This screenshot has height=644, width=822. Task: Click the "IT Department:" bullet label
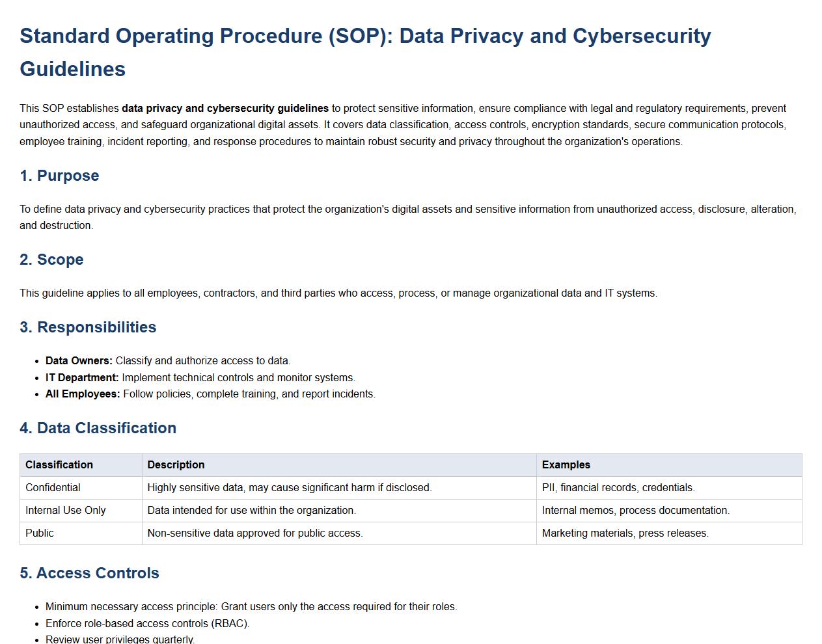(x=82, y=378)
